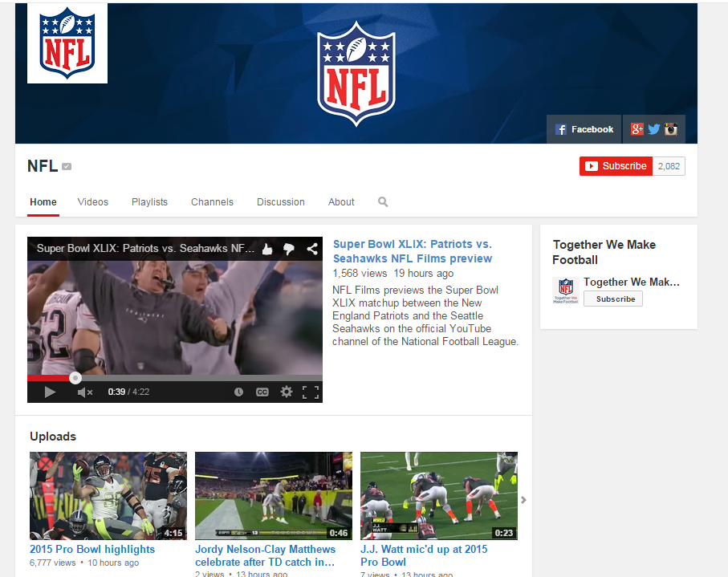Click the Together We Mak... channel name

[x=632, y=282]
